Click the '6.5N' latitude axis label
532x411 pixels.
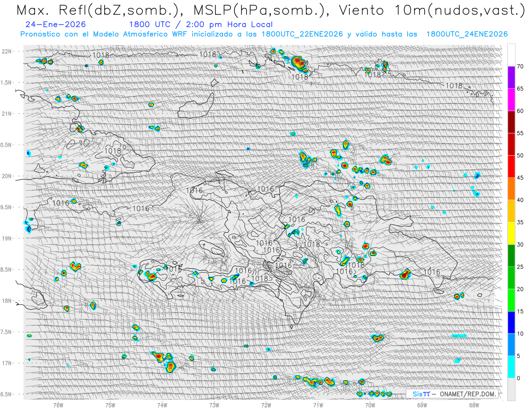[x=7, y=395]
